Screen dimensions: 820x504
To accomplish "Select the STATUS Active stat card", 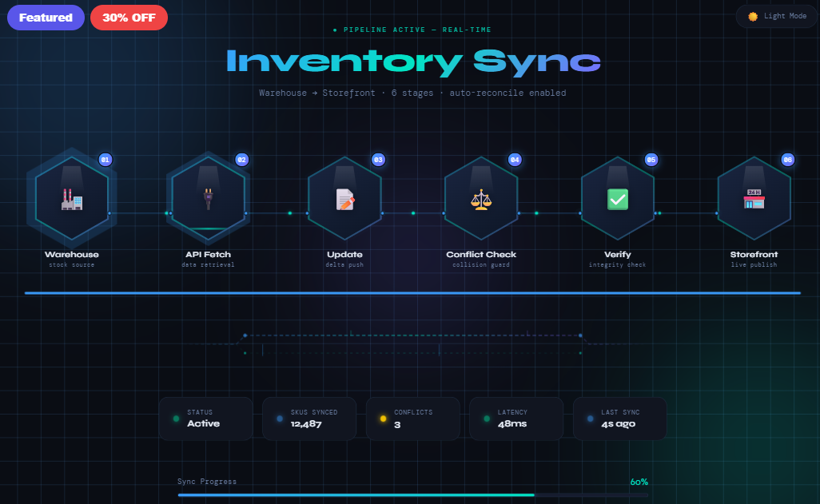I will coord(205,418).
